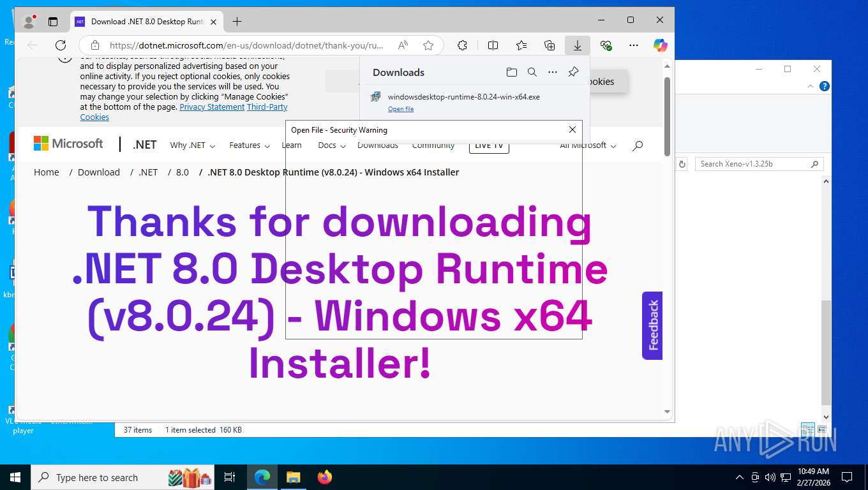The width and height of the screenshot is (868, 490).
Task: Open File Explorer Help question icon
Action: click(825, 86)
